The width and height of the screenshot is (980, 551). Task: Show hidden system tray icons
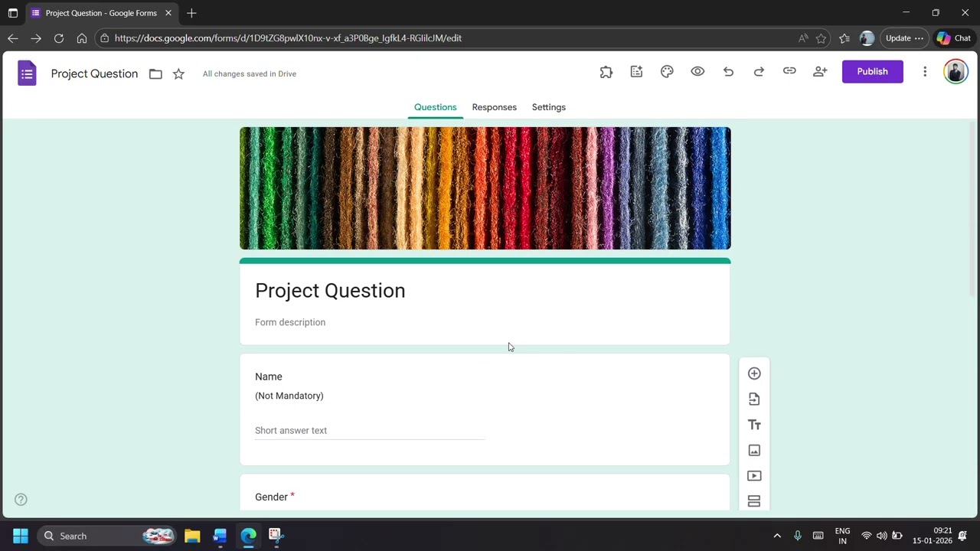(777, 536)
